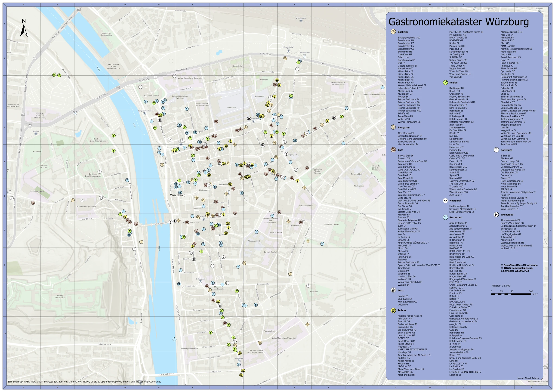
Task: Click the Name: Ntwali Fabrice credit
Action: click(528, 378)
